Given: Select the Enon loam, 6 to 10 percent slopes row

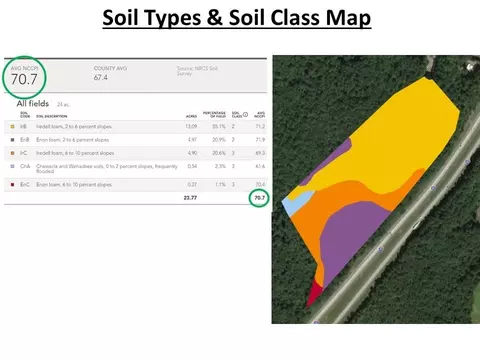Looking at the screenshot, I should point(135,184).
